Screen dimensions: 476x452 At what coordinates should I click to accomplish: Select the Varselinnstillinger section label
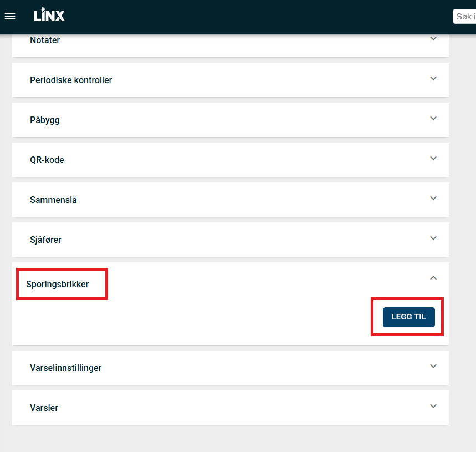65,368
